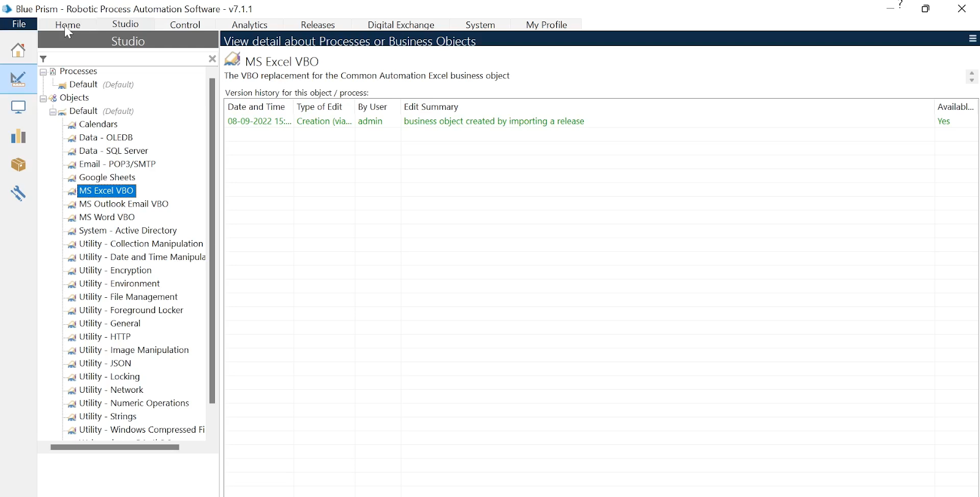This screenshot has width=980, height=497.
Task: Select the 08-09-2022 version history row
Action: point(601,121)
